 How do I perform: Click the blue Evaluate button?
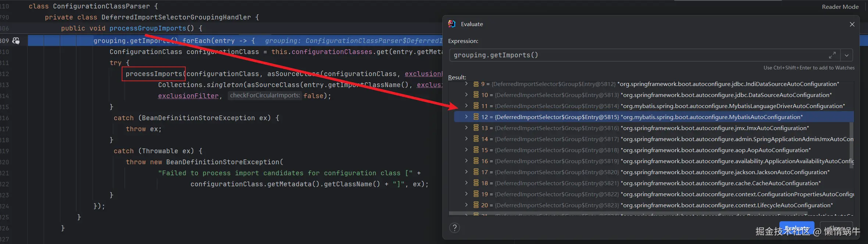(797, 228)
